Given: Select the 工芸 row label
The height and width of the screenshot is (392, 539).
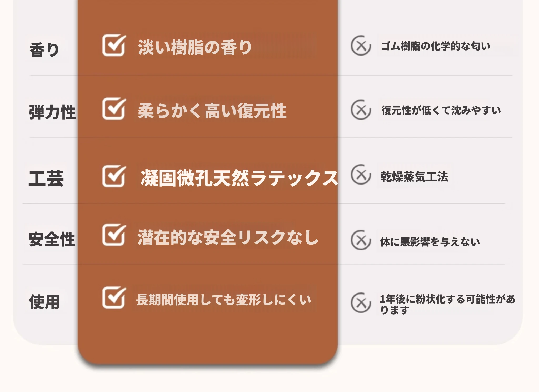Looking at the screenshot, I should click(46, 178).
